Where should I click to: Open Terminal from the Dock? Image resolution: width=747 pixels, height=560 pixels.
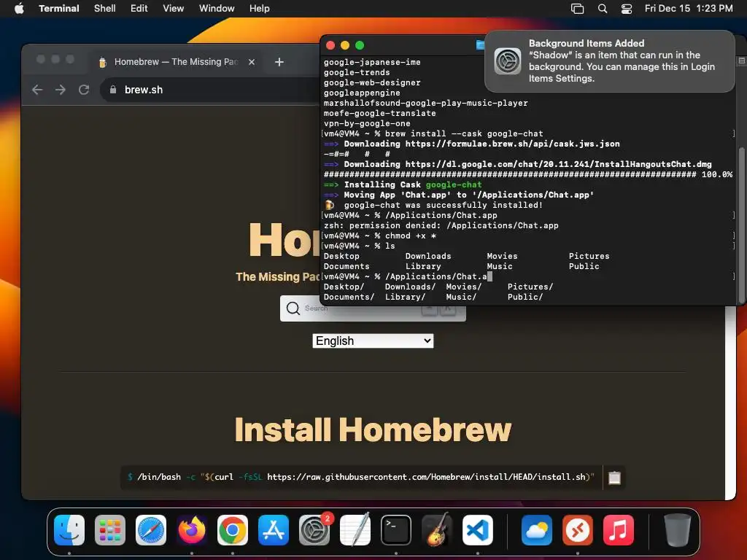(x=396, y=529)
